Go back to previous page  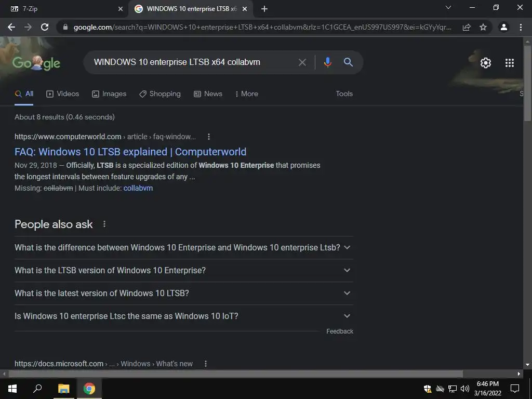coord(11,27)
